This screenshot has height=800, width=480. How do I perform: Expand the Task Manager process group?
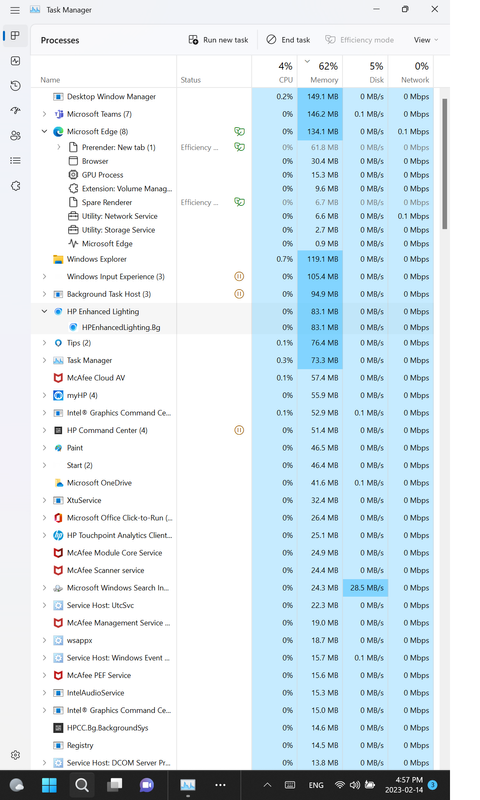click(x=44, y=360)
